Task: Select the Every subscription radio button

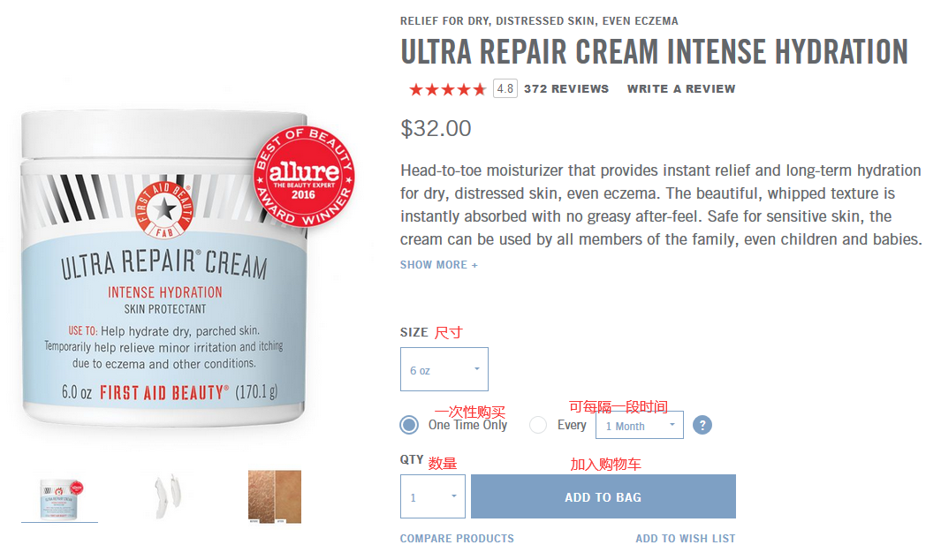Action: coord(538,425)
